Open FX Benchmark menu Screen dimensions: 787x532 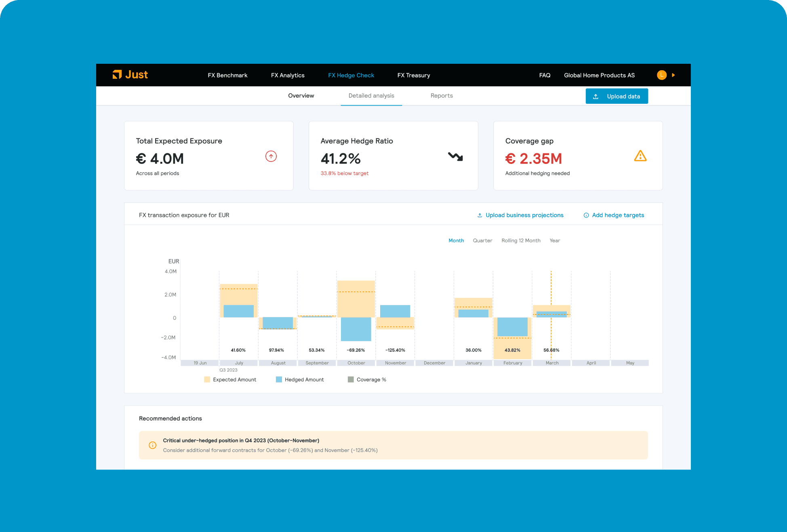[227, 75]
